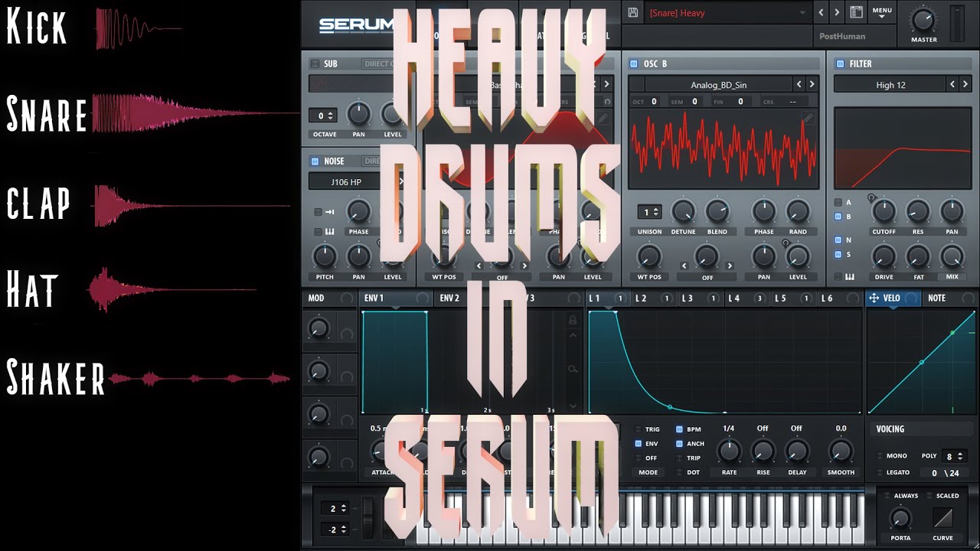
Task: Click the OSC B BLEND knob
Action: [717, 211]
